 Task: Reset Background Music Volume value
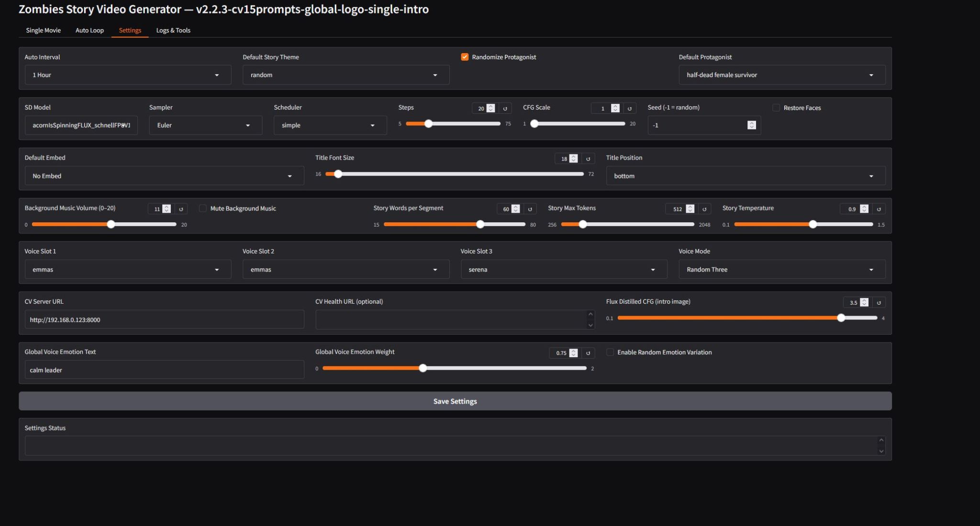pyautogui.click(x=181, y=209)
